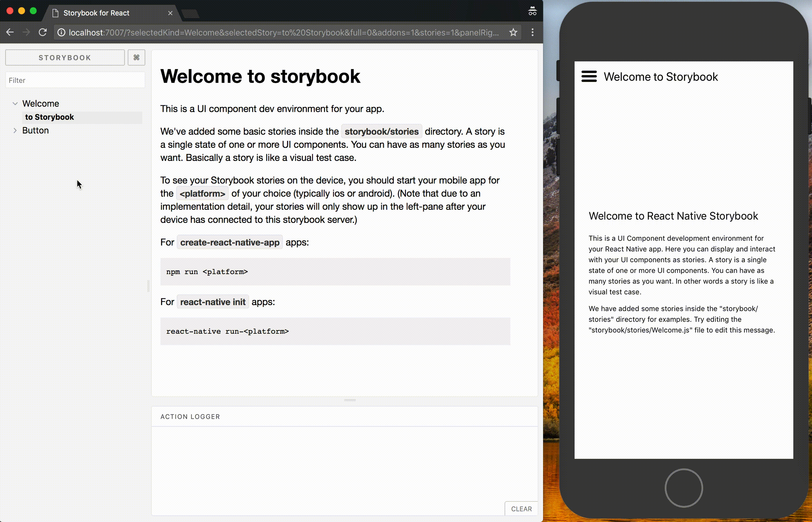
Task: Bookmark page with the star icon
Action: click(513, 32)
